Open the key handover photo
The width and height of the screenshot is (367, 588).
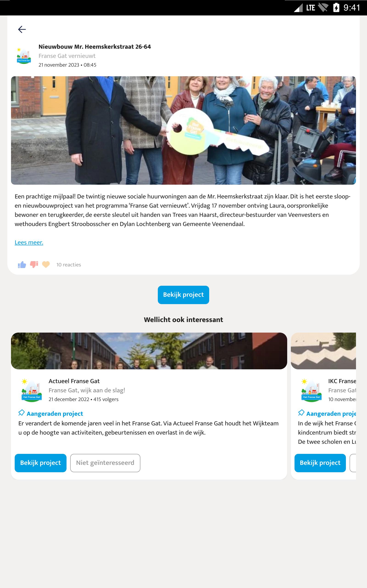[x=183, y=130]
